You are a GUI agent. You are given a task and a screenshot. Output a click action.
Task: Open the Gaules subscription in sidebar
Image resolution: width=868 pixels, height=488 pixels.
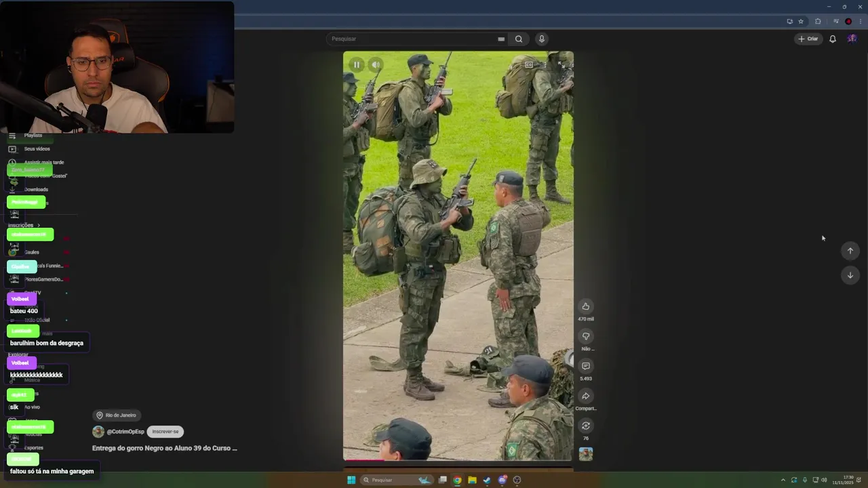tap(32, 252)
